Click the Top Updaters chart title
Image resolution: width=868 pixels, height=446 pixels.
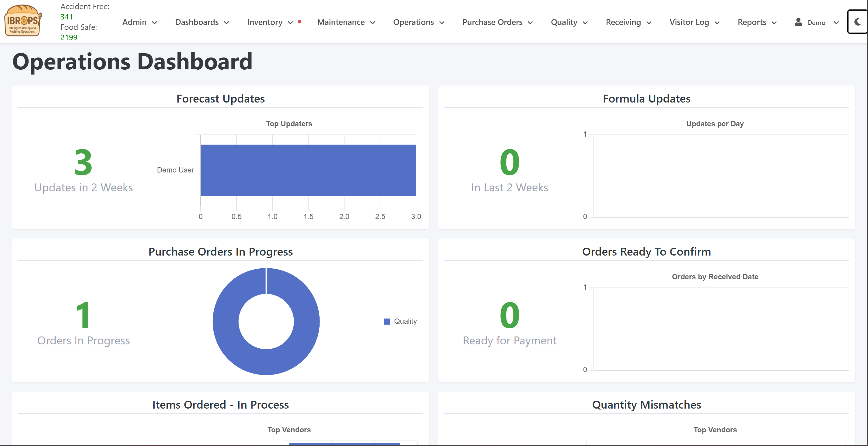pos(289,124)
